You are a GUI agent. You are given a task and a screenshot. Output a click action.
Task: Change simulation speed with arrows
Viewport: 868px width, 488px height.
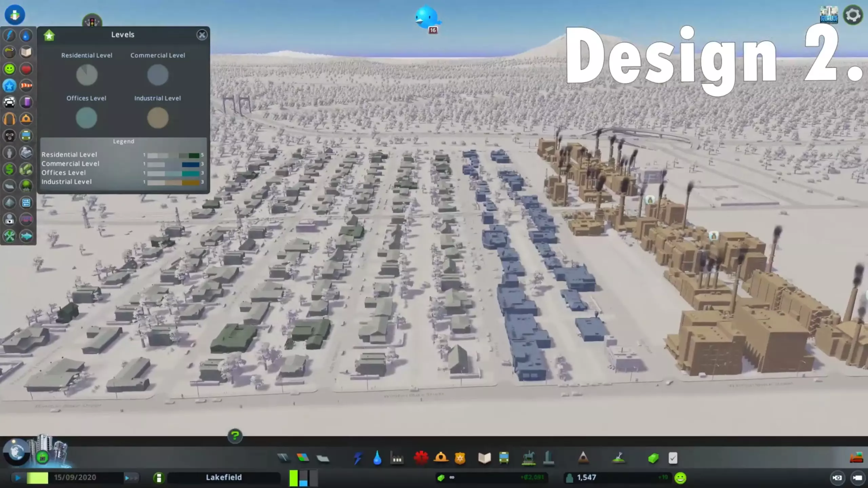[x=131, y=478]
